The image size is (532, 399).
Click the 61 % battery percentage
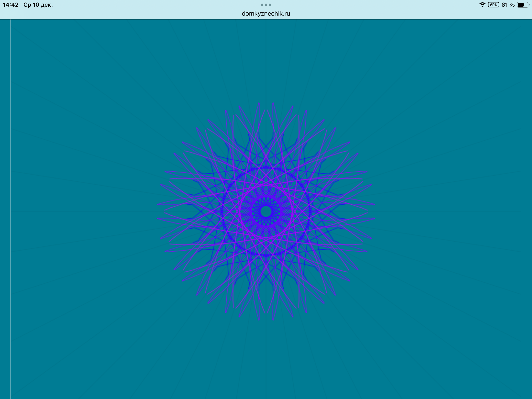pyautogui.click(x=508, y=5)
